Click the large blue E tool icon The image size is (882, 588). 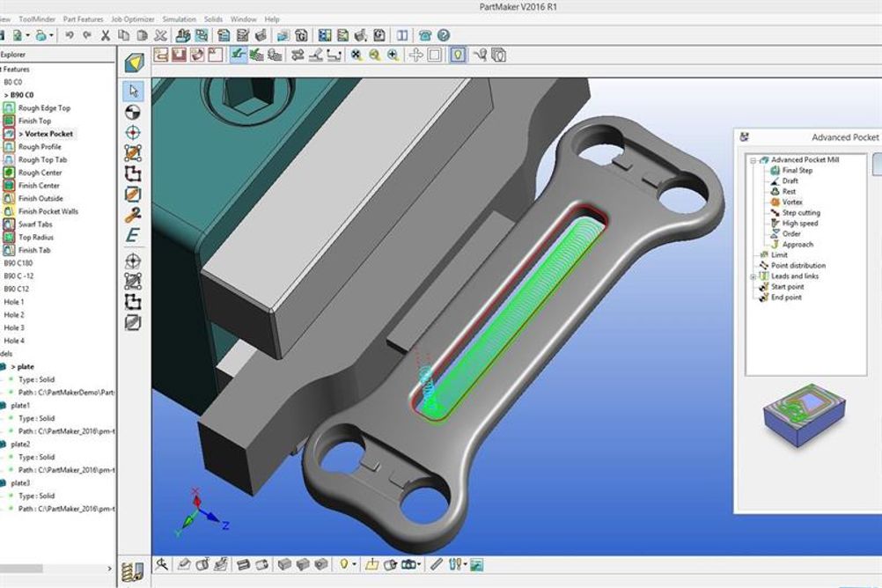tap(133, 235)
